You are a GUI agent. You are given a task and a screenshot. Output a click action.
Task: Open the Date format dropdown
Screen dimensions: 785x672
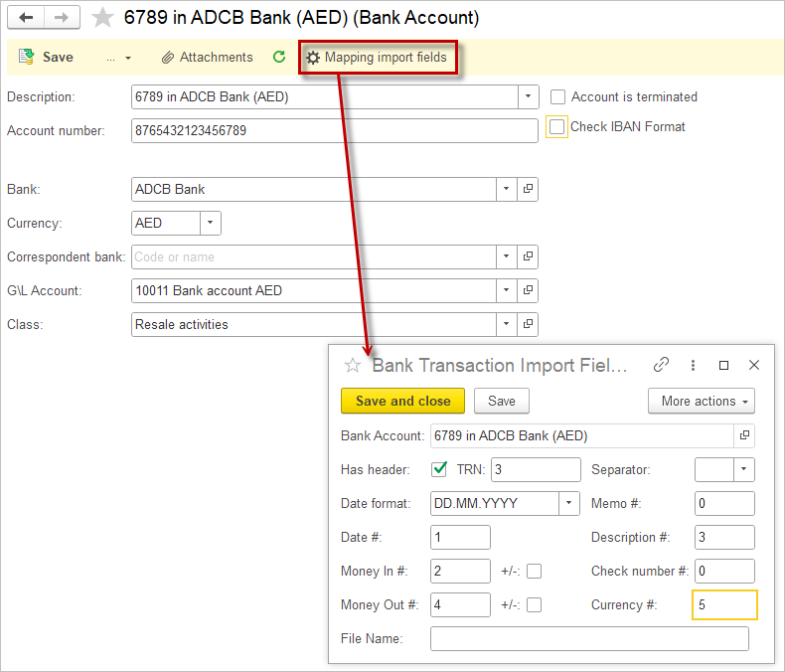pos(568,503)
